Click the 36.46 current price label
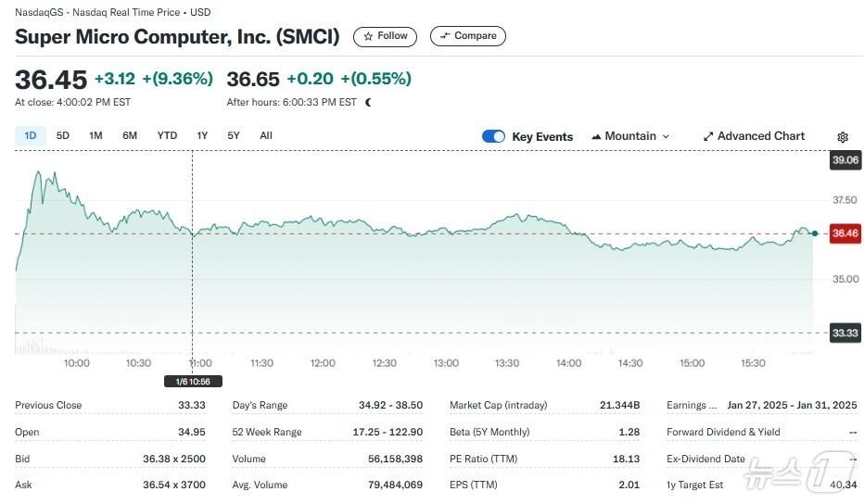 845,233
